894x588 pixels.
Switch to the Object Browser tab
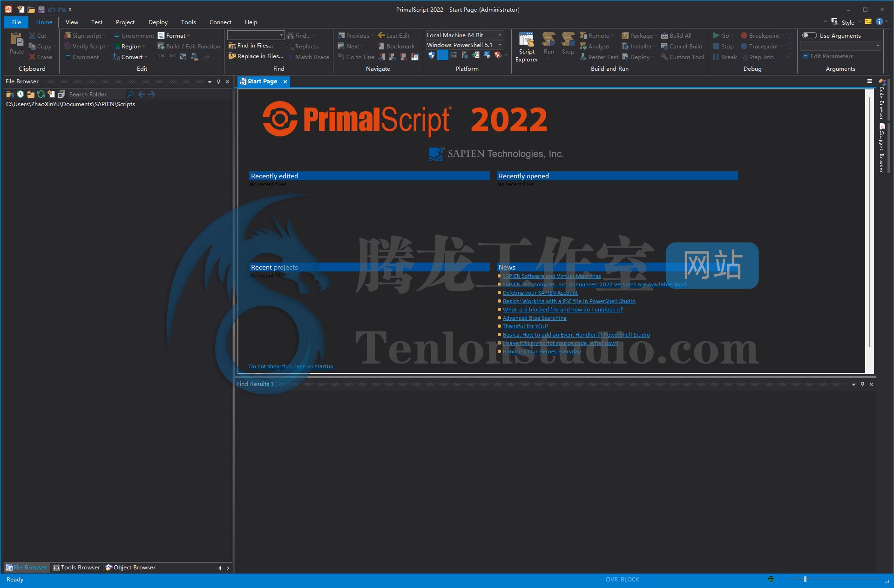130,568
